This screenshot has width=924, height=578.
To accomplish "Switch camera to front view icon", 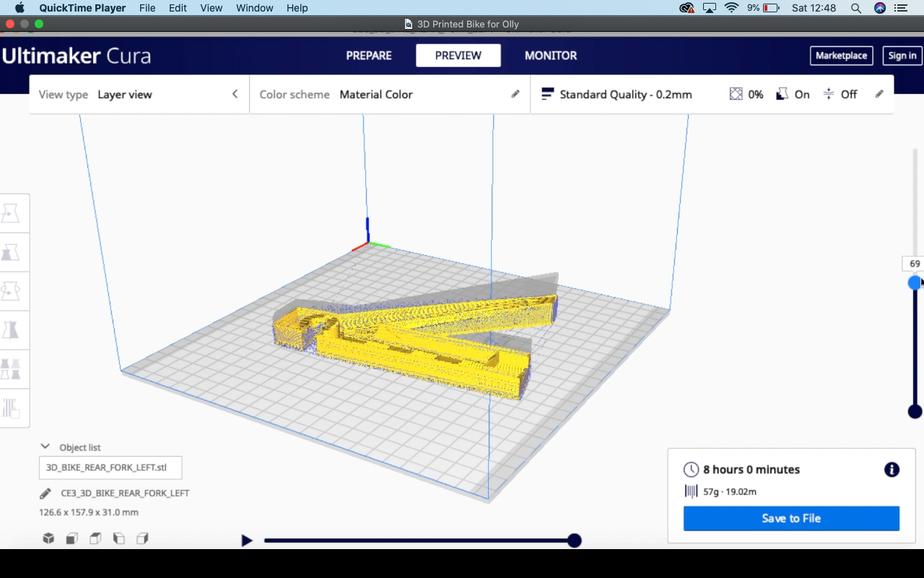I will coord(72,538).
